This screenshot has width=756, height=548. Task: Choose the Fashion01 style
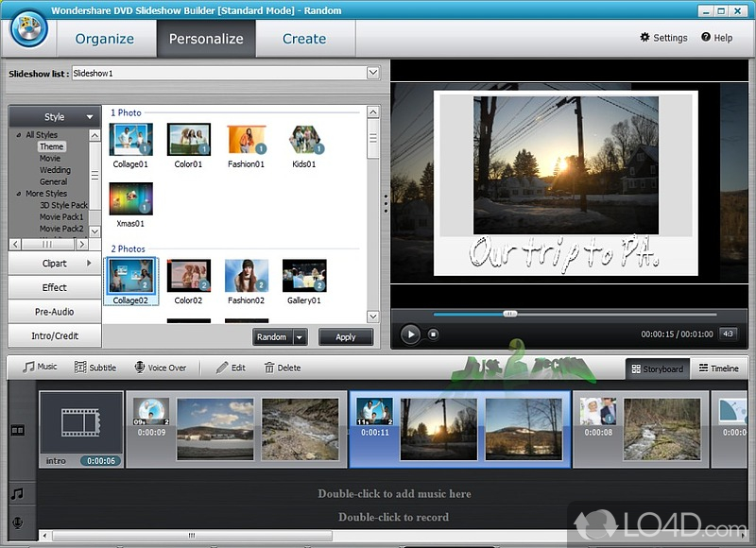tap(247, 139)
